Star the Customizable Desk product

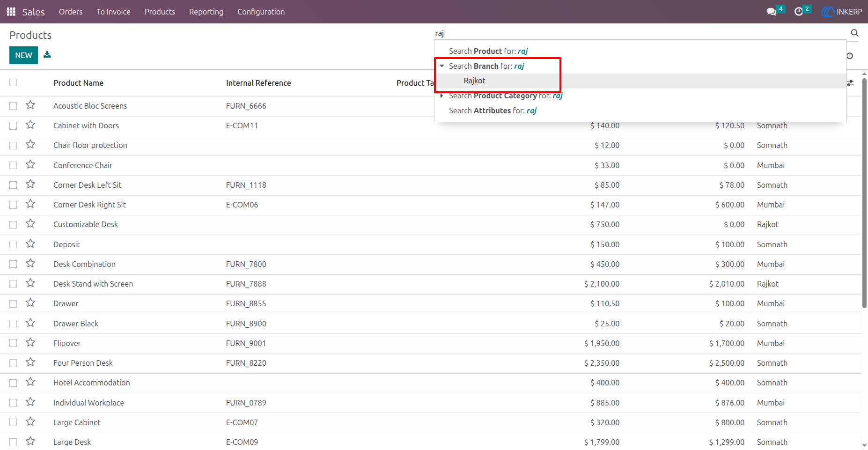click(x=30, y=224)
